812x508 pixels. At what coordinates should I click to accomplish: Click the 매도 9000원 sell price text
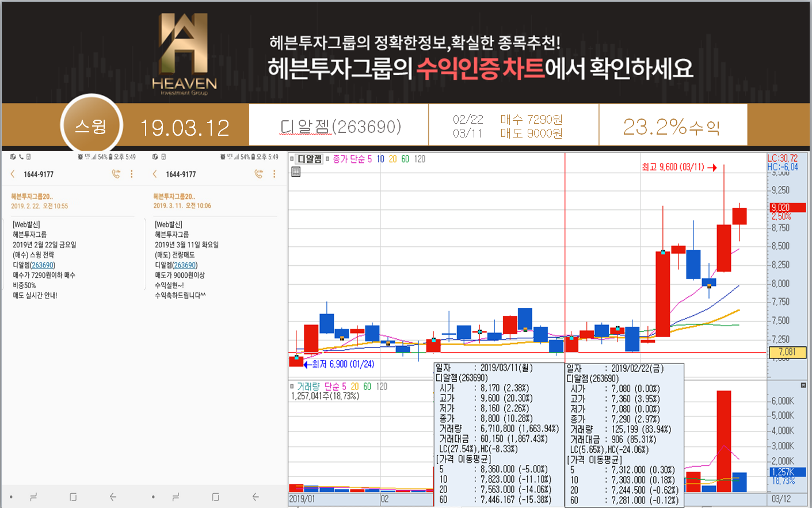click(x=531, y=133)
